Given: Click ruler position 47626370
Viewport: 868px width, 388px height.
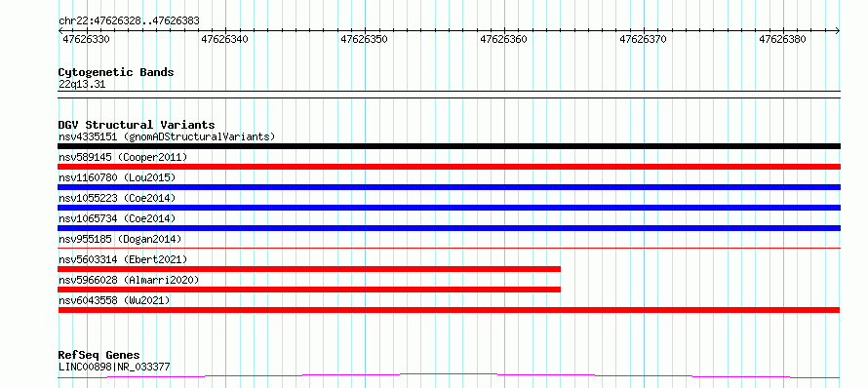Looking at the screenshot, I should click(x=644, y=39).
